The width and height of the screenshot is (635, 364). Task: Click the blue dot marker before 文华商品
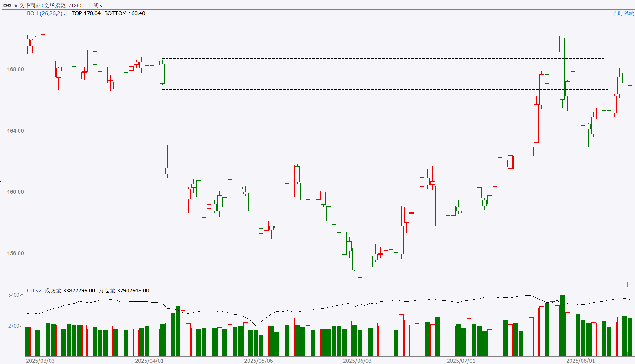pos(16,6)
